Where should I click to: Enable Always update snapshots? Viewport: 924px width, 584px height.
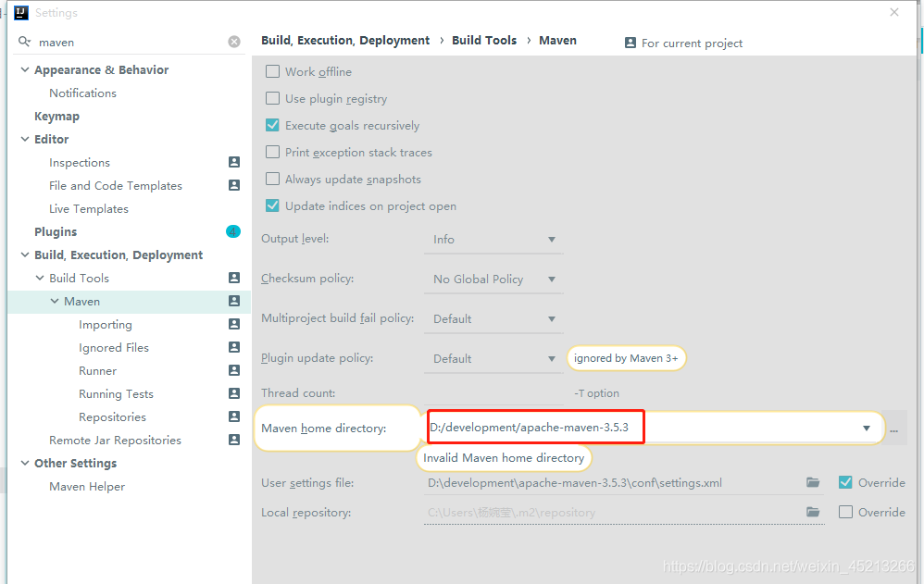272,179
